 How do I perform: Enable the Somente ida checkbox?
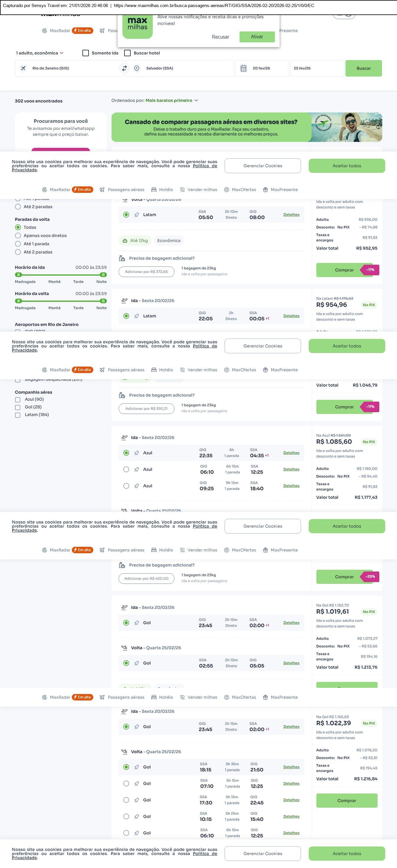pyautogui.click(x=86, y=53)
